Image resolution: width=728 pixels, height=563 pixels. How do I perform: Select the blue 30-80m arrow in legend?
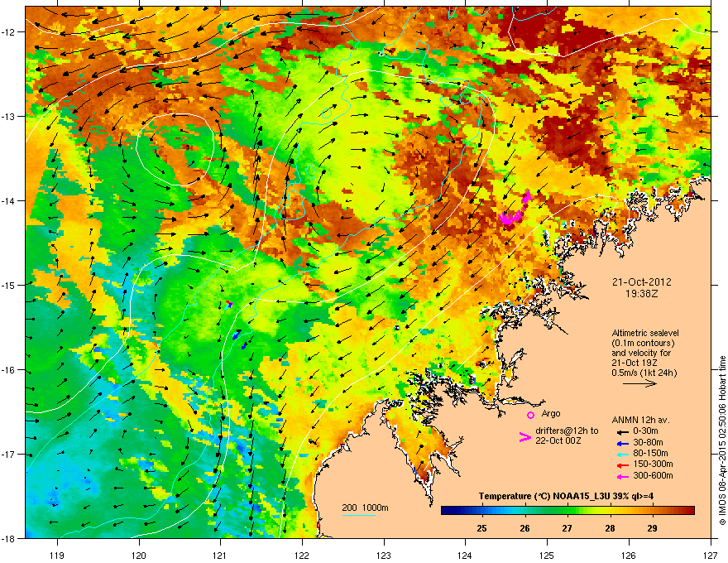point(622,443)
